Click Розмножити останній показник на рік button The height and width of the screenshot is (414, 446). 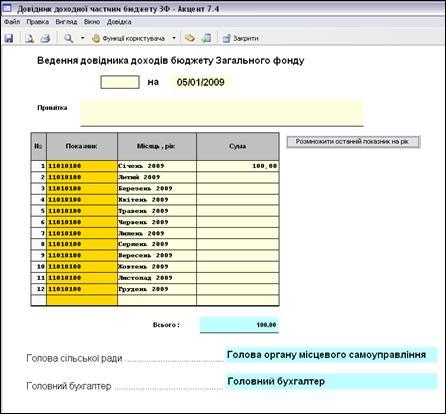click(x=353, y=142)
